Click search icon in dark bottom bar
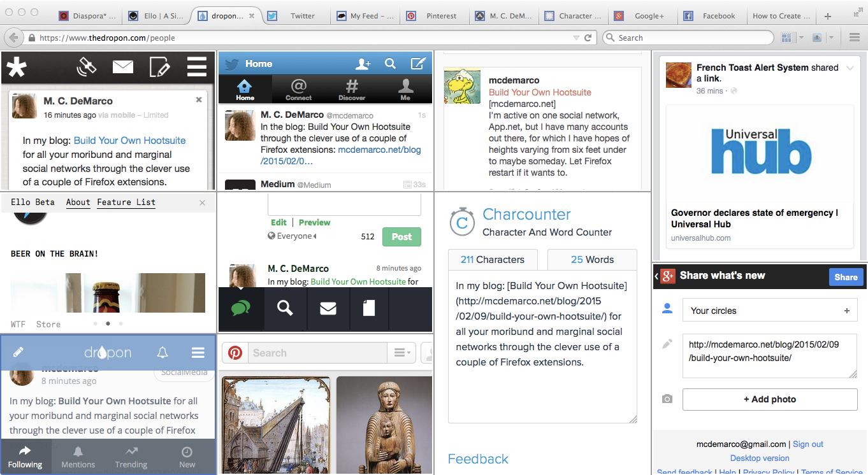 tap(285, 309)
